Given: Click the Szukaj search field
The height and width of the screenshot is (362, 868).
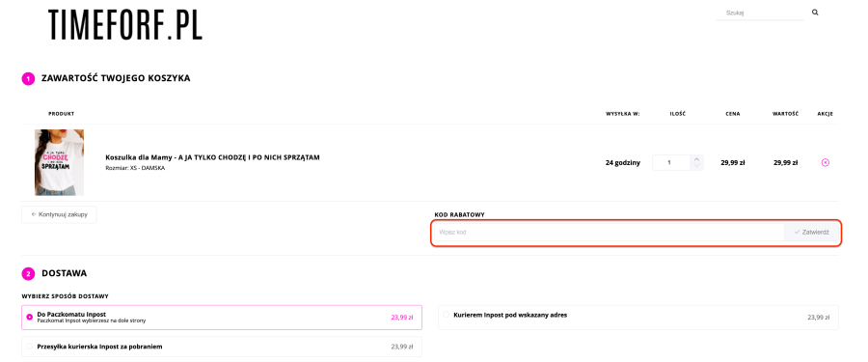Looking at the screenshot, I should coord(760,13).
